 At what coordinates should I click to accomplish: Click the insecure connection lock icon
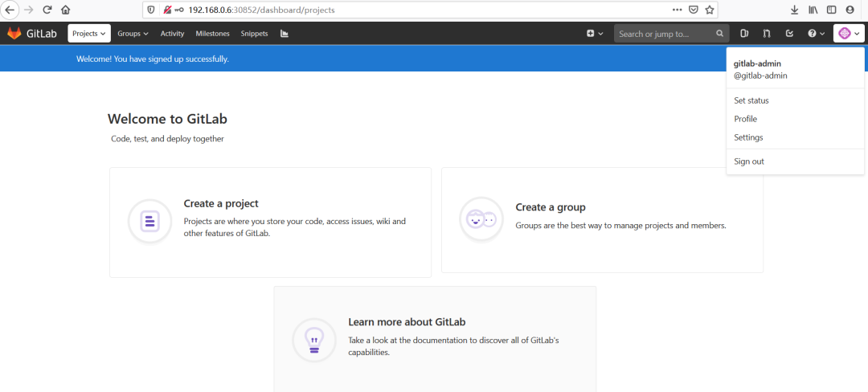(166, 10)
